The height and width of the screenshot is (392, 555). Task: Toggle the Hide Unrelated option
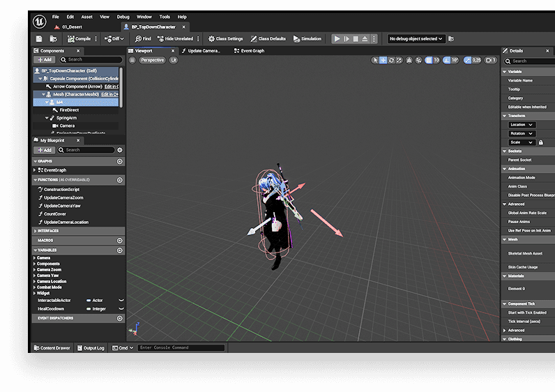coord(176,39)
